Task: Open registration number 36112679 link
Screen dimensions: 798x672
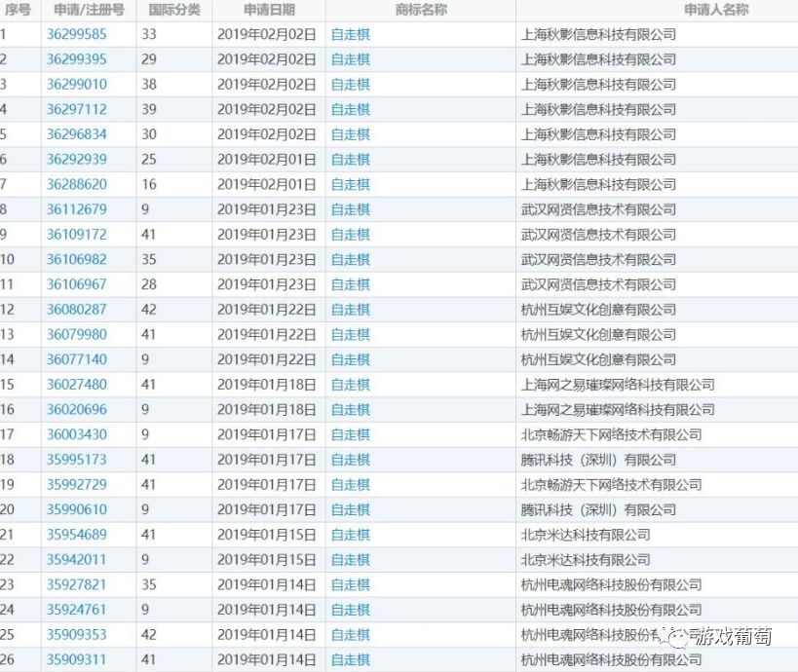Action: [77, 209]
